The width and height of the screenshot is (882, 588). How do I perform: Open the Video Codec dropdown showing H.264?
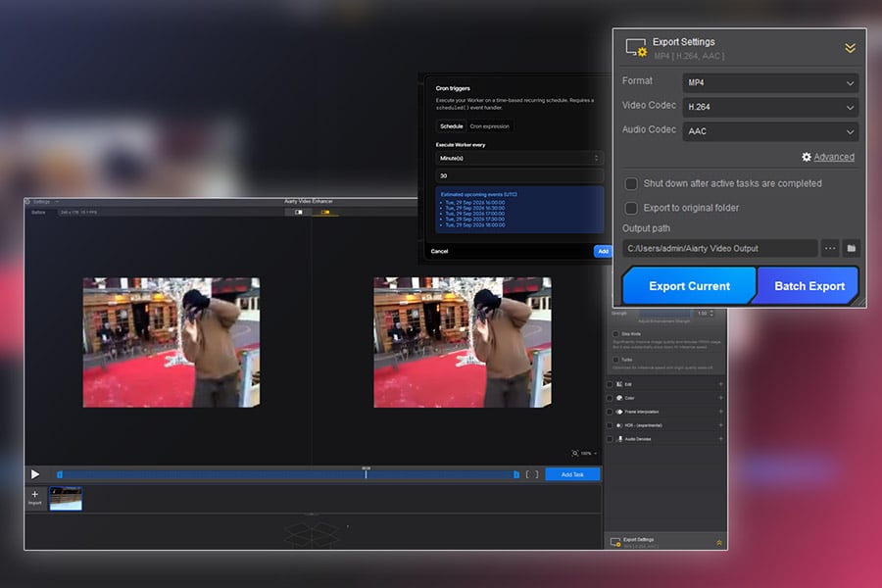click(x=770, y=107)
